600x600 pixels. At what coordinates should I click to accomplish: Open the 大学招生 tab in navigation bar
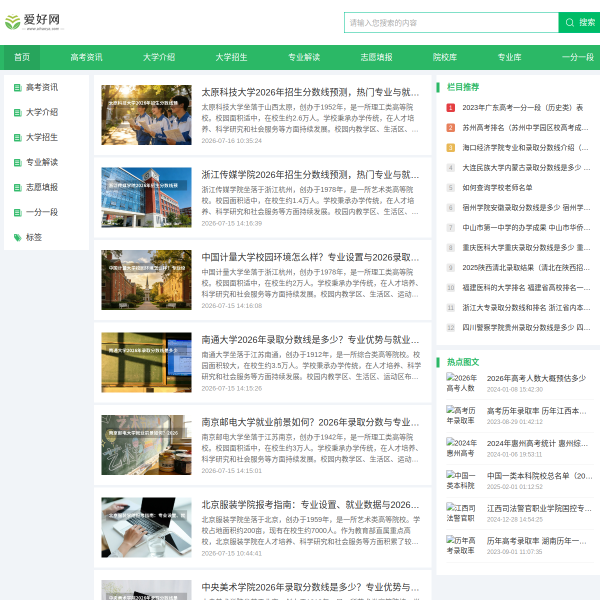(231, 57)
